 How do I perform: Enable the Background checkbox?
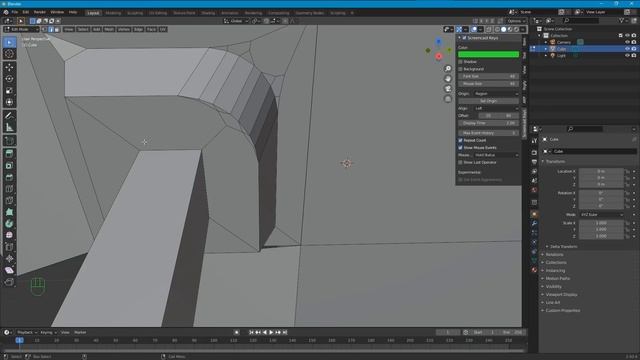coord(460,69)
